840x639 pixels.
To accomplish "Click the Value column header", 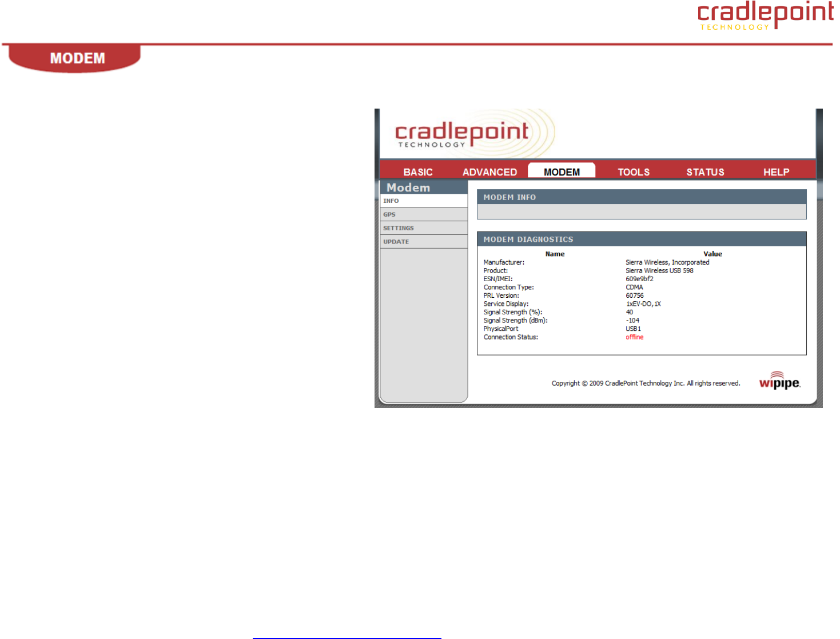I will (712, 254).
